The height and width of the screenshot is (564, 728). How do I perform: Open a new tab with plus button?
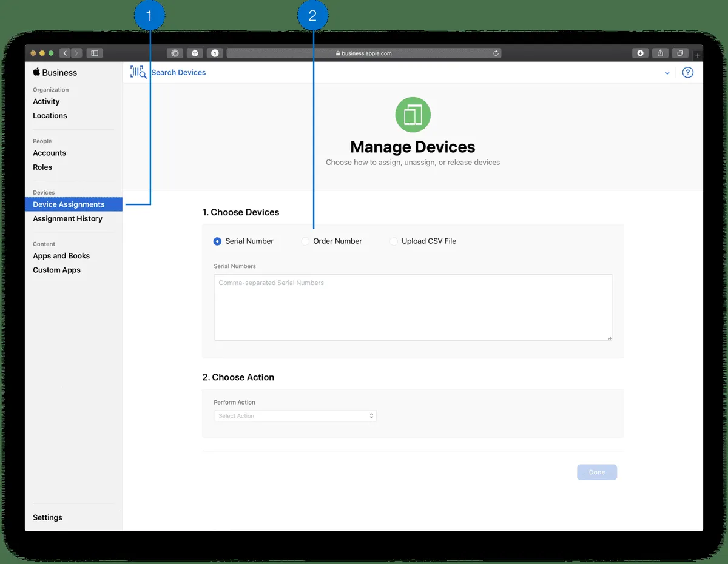click(698, 56)
